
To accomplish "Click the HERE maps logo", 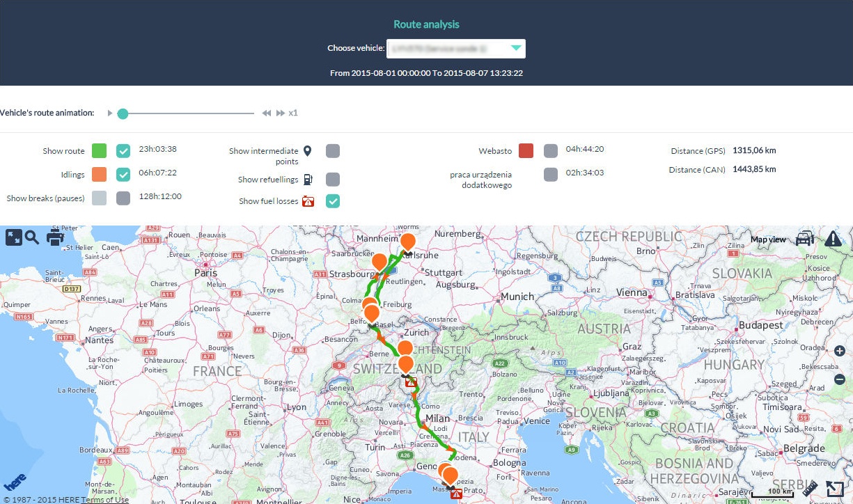I will coord(15,483).
